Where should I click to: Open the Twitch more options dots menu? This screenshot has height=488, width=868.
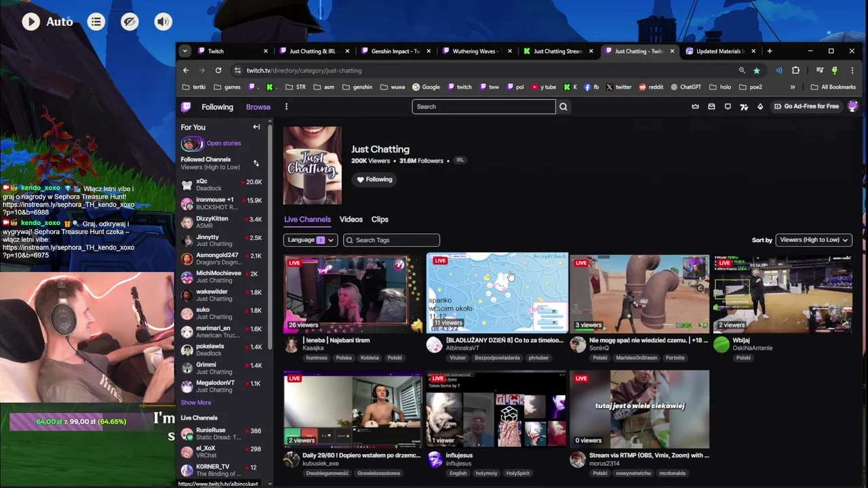pyautogui.click(x=286, y=106)
